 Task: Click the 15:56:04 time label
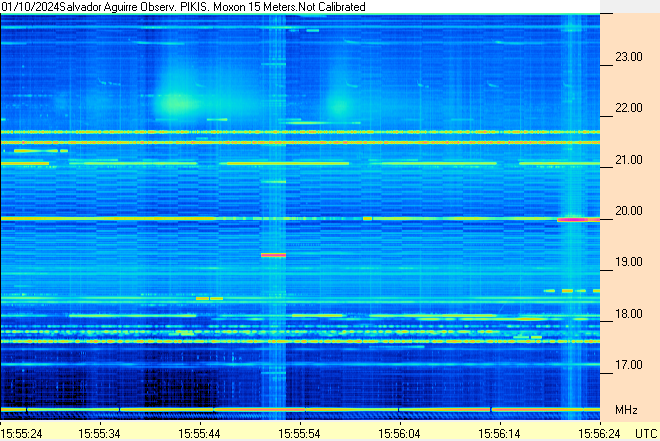coord(399,433)
